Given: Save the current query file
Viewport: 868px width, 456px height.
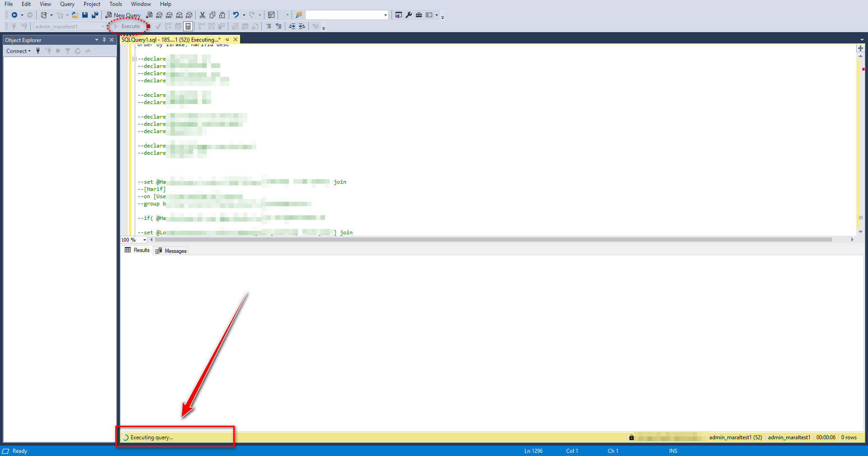Looking at the screenshot, I should (85, 14).
